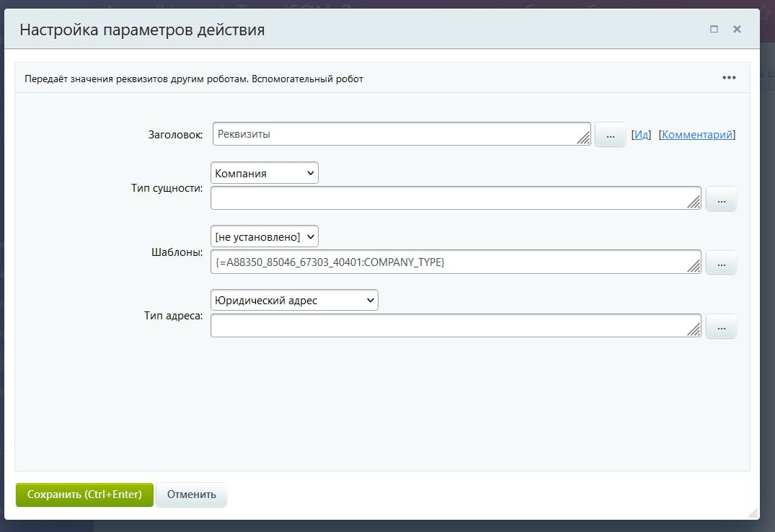Click the Комментарий link
775x532 pixels.
[697, 134]
